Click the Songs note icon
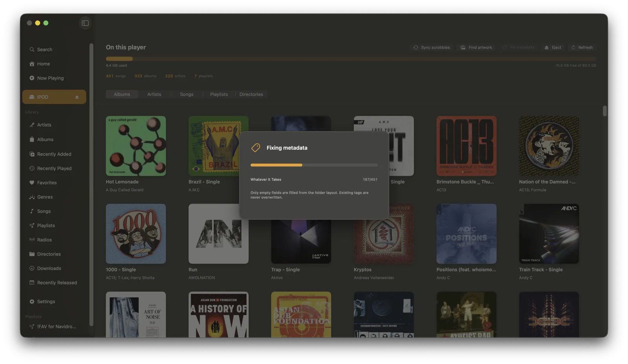 click(x=32, y=211)
